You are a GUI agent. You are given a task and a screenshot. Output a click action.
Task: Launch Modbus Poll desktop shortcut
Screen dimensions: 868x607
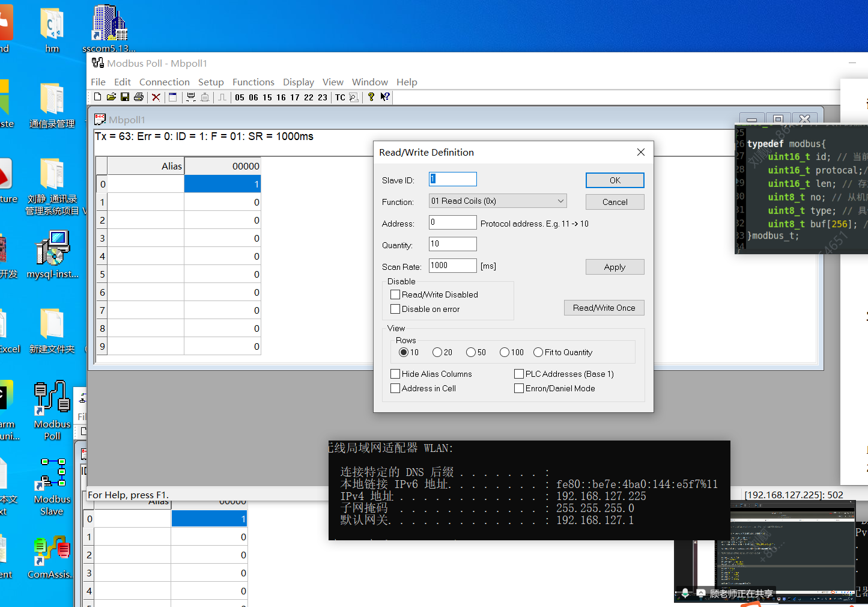tap(52, 410)
